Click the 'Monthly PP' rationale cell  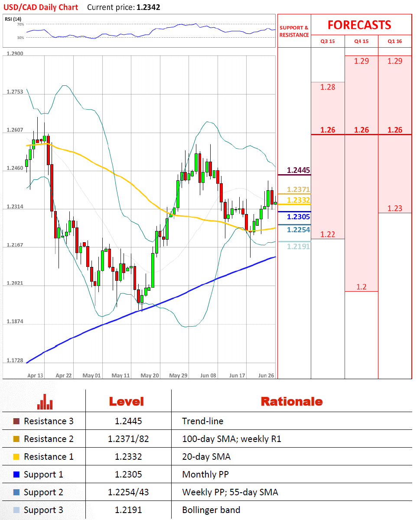pyautogui.click(x=205, y=474)
